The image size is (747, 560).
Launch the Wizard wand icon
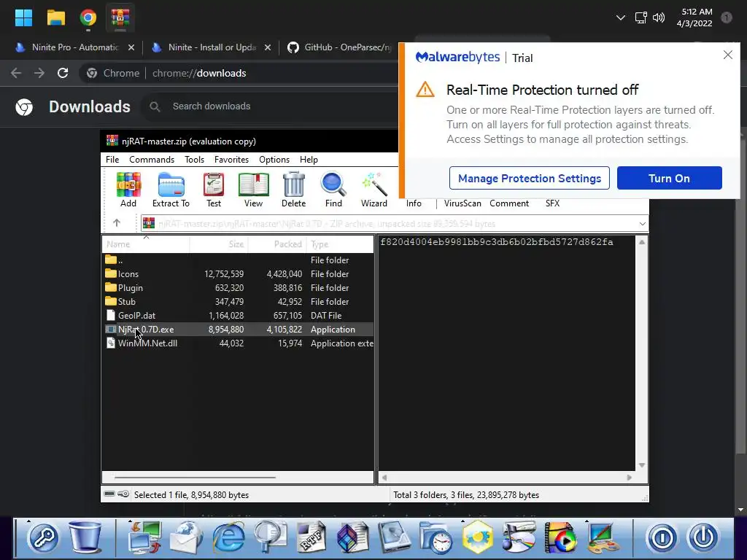coord(374,190)
